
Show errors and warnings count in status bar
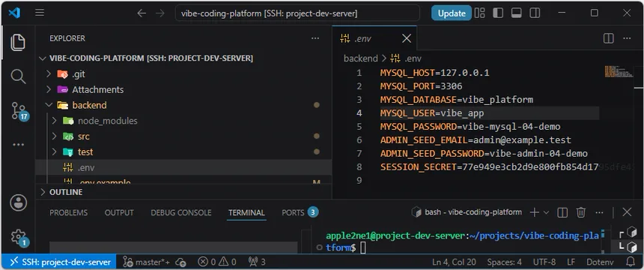[x=217, y=262]
